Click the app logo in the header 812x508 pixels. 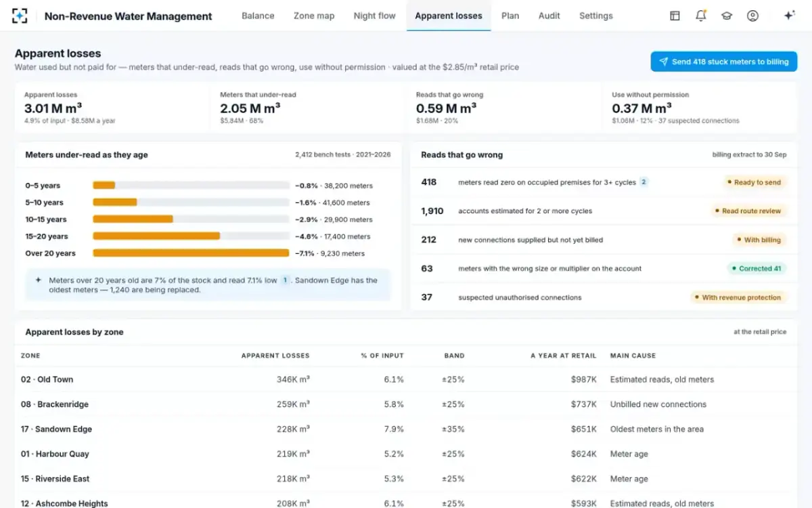tap(20, 16)
